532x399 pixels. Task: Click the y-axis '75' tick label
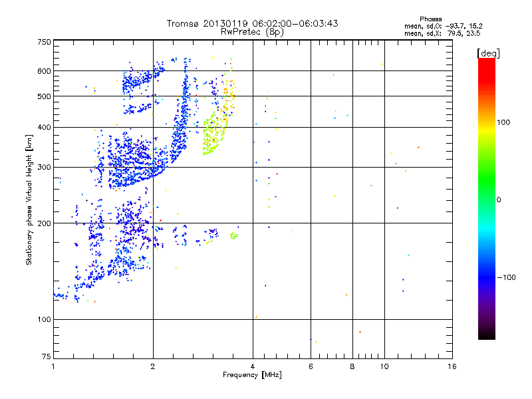[47, 356]
